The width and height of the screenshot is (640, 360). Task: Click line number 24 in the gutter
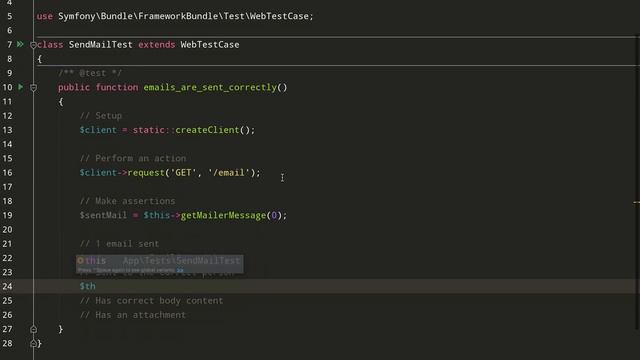click(x=7, y=286)
